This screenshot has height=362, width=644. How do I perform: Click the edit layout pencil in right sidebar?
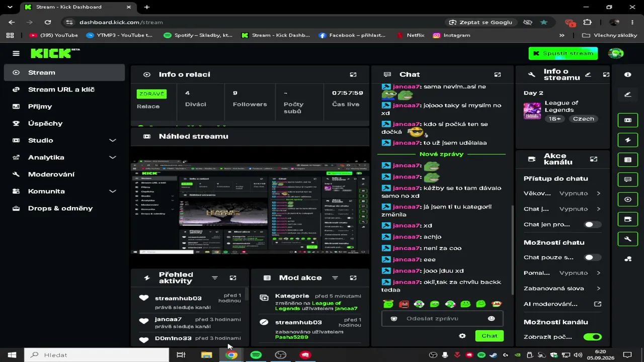click(628, 94)
